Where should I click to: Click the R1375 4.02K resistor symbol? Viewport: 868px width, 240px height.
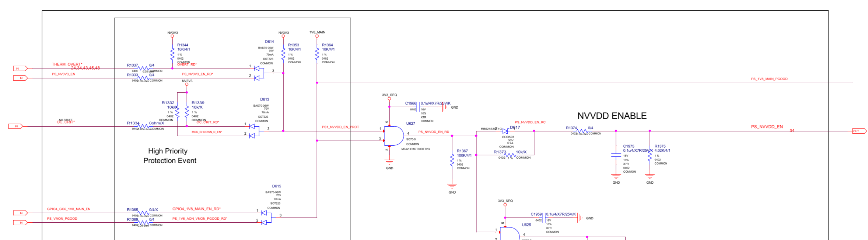tap(650, 156)
